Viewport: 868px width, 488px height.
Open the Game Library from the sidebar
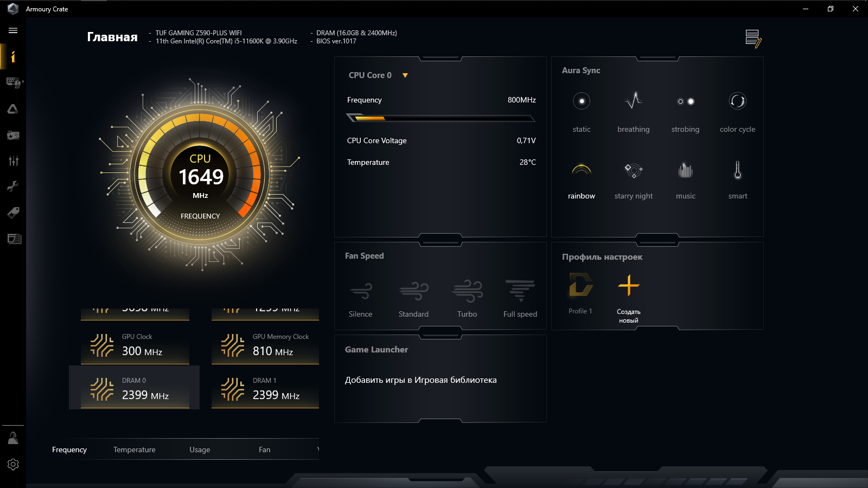(13, 135)
